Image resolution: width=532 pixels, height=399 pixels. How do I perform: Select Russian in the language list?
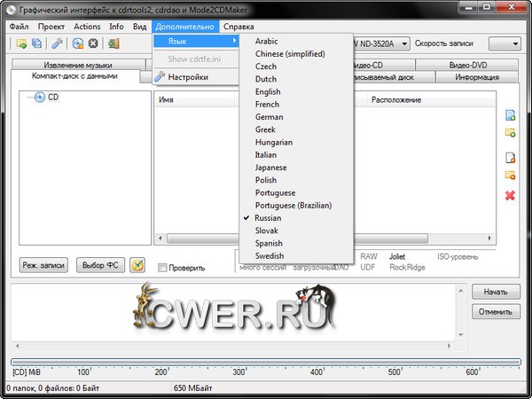[268, 217]
